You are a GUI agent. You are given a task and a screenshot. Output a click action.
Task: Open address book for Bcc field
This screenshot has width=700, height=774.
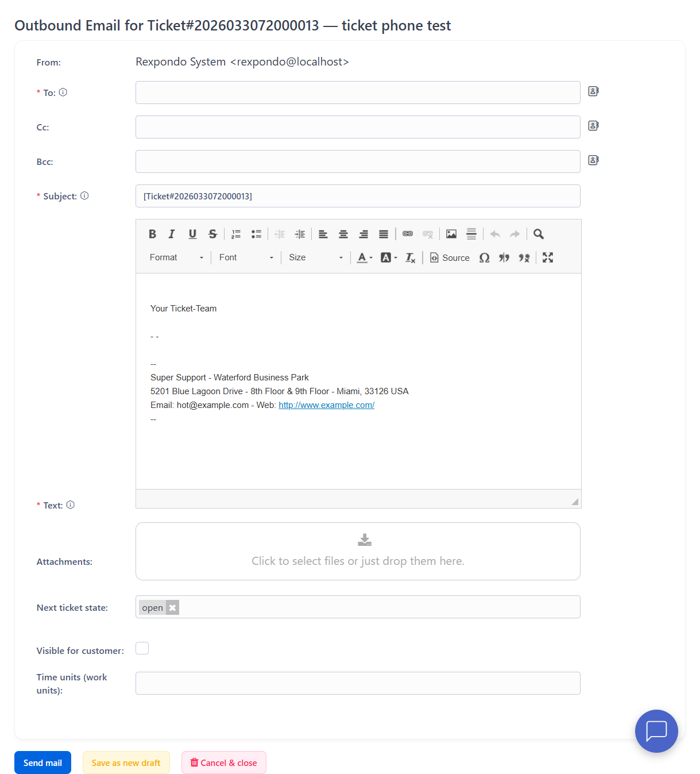593,160
